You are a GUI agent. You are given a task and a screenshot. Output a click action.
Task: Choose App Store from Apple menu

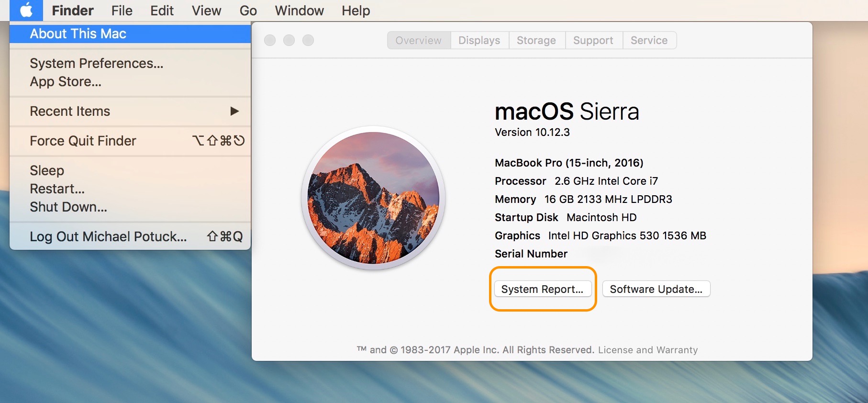(130, 81)
